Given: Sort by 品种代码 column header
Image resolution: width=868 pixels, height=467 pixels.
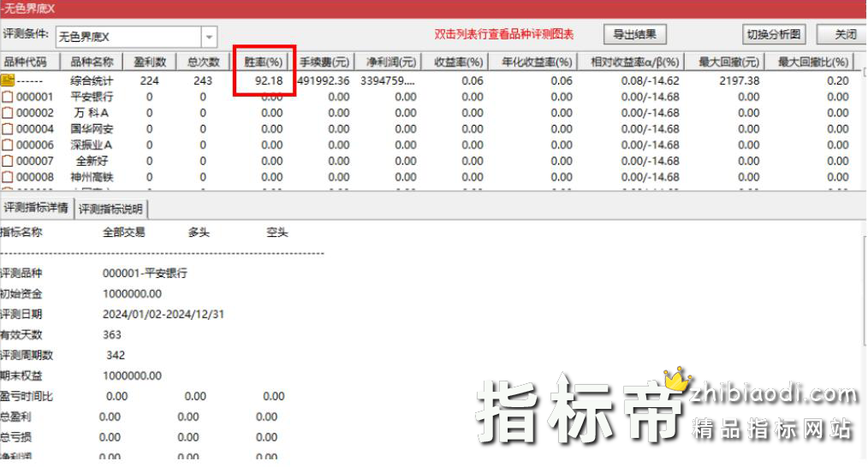Looking at the screenshot, I should tap(30, 62).
